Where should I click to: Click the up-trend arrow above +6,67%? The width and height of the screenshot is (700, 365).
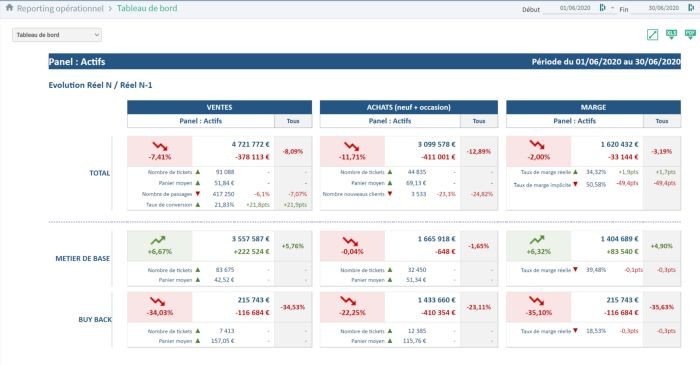[x=158, y=241]
